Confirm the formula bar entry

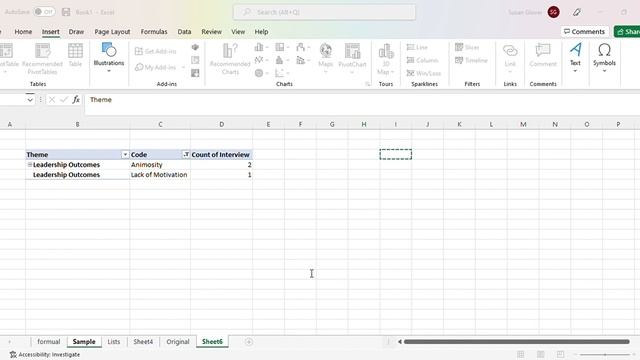(x=64, y=100)
